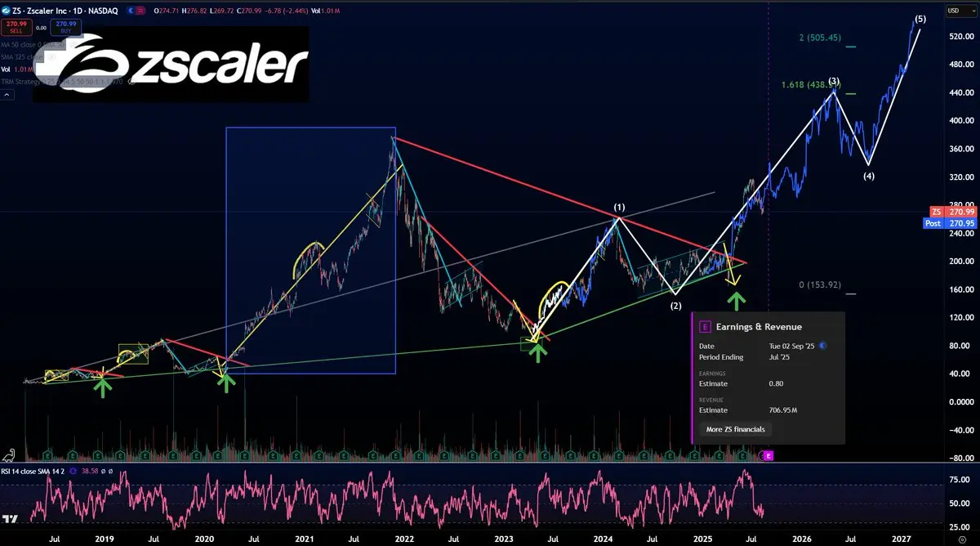Select the Elliott wave (5) label
Image resolution: width=980 pixels, height=546 pixels.
920,18
